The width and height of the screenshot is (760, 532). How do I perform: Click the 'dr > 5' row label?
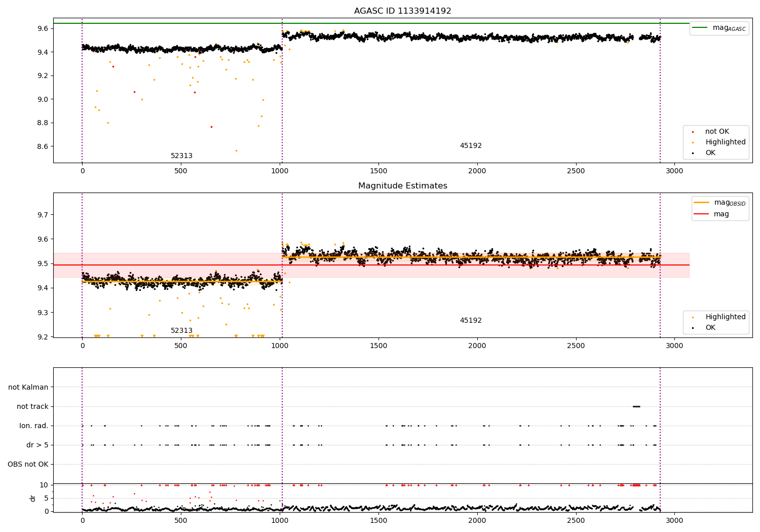tap(37, 445)
